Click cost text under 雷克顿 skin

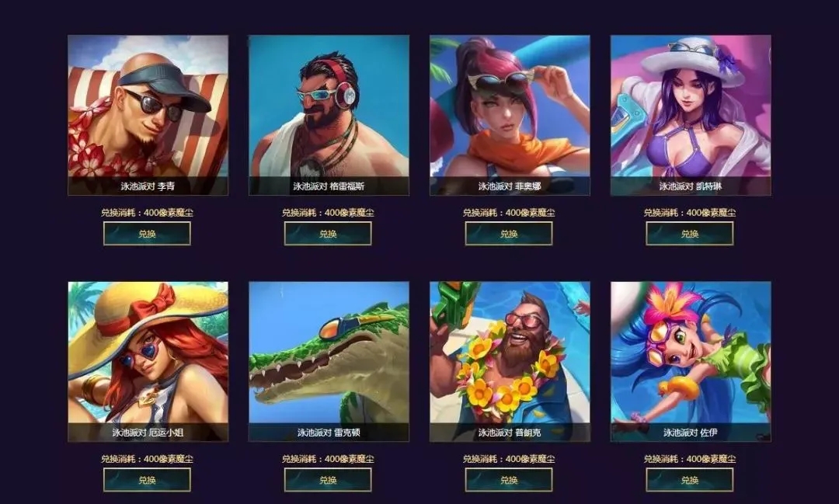pos(328,458)
